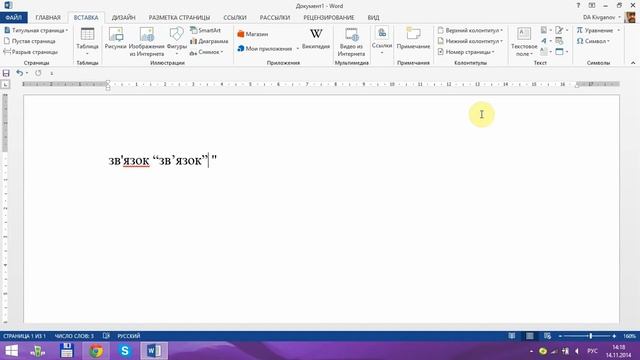
Task: Open the Word Help question mark
Action: 578,5
